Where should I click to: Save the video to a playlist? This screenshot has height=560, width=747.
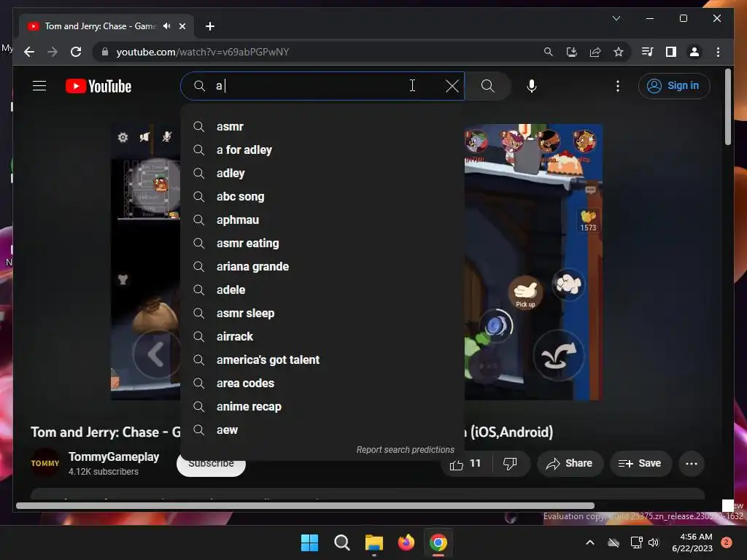coord(640,464)
